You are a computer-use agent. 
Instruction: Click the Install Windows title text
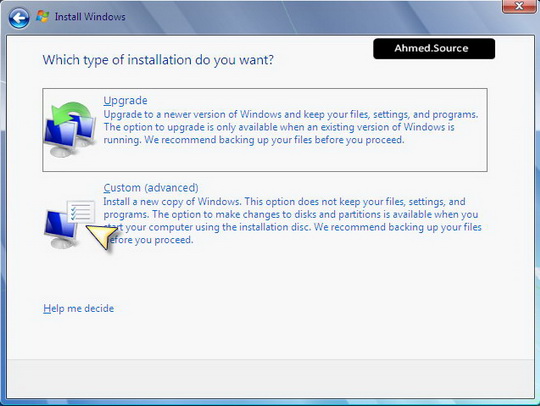90,17
